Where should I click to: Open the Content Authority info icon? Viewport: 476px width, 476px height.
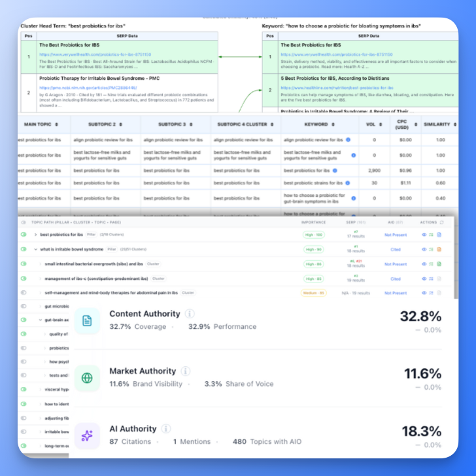click(x=190, y=314)
